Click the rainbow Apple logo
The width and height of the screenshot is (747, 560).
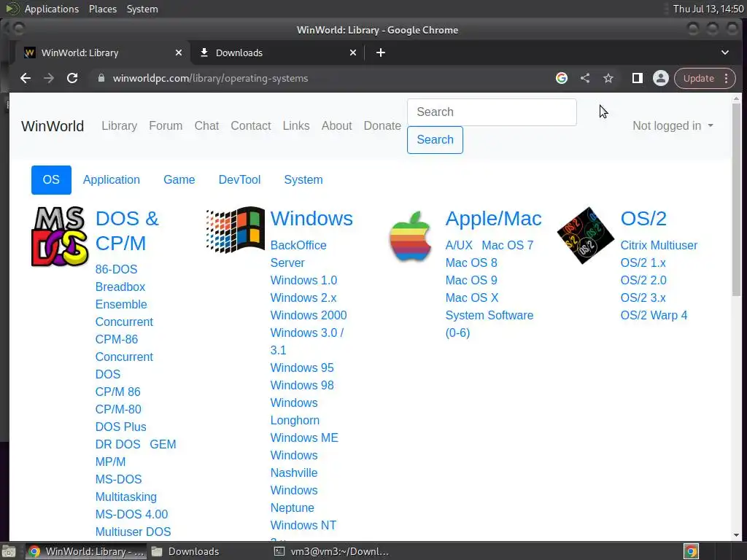pyautogui.click(x=410, y=236)
